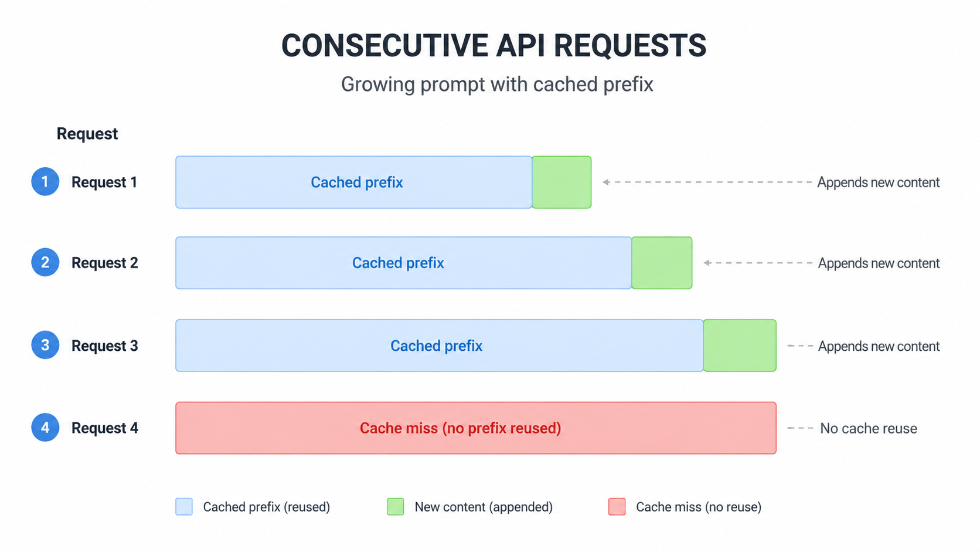Click the blue number 1 circle badge
The height and width of the screenshot is (552, 980).
point(45,182)
